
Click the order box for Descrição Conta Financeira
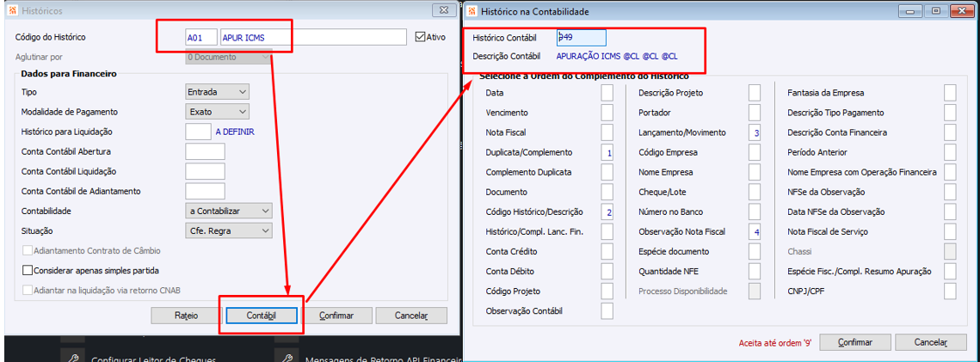950,132
